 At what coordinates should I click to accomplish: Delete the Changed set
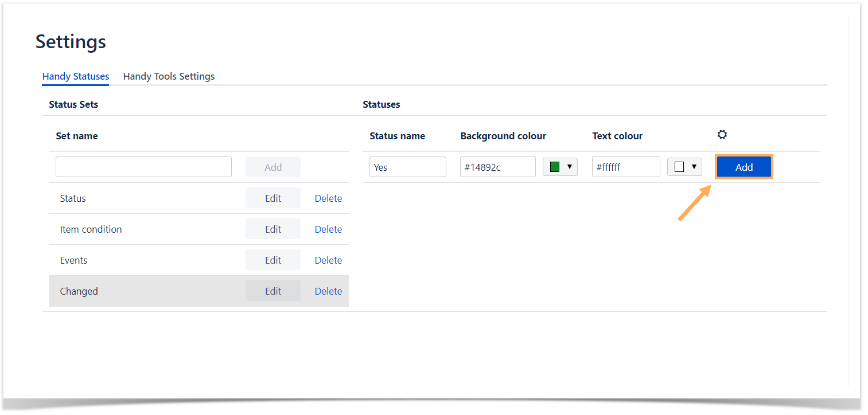coord(328,291)
